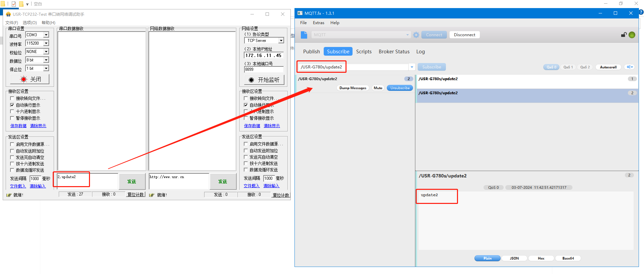
Task: Click the unlocked padlock icon in MQTT.fx
Action: [624, 35]
